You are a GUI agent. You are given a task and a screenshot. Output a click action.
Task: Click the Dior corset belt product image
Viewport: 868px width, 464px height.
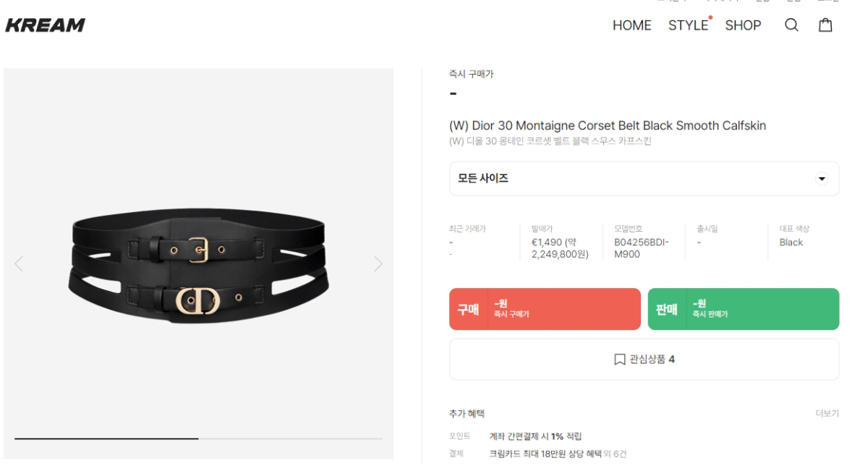197,263
